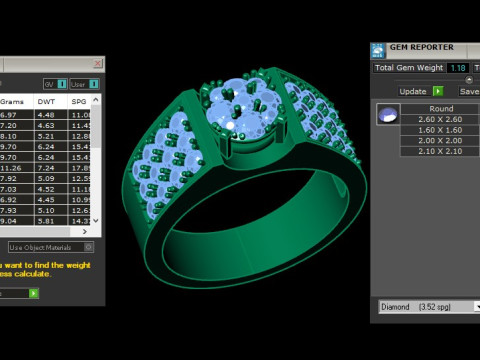
Task: Click the Gem Reporter panel icon
Action: (378, 51)
